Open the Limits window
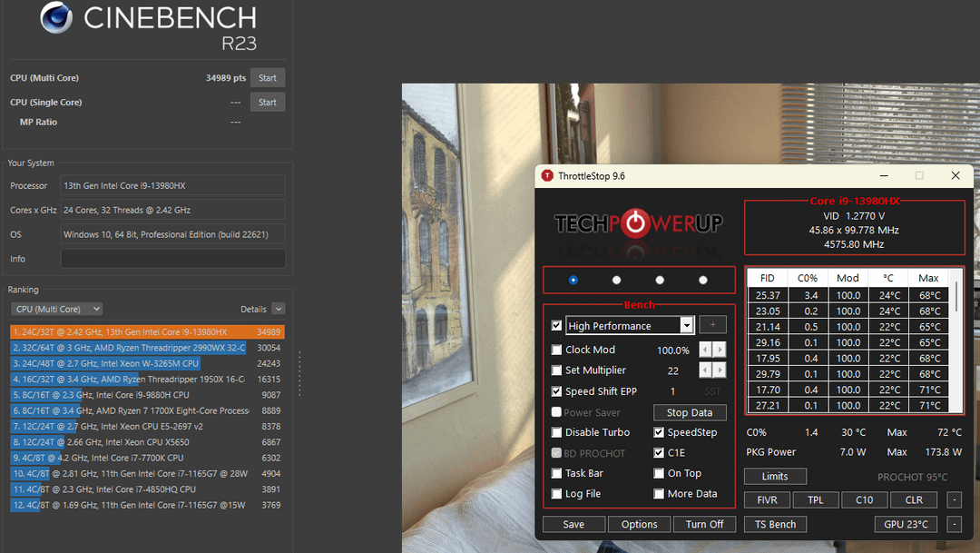The image size is (980, 553). coord(775,477)
